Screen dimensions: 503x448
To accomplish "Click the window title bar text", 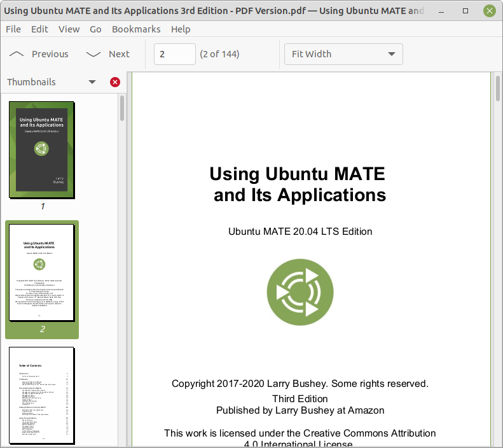I will point(214,11).
